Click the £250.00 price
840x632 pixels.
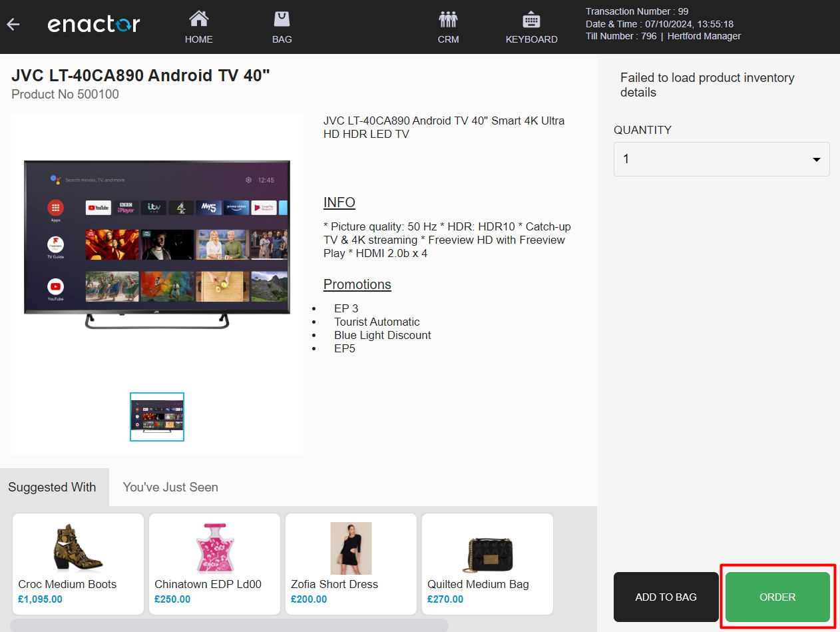click(x=172, y=599)
